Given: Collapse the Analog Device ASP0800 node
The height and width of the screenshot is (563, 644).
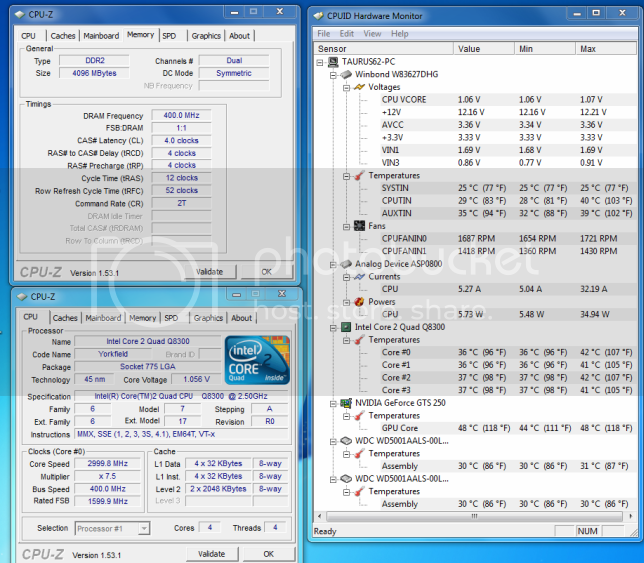Looking at the screenshot, I should [x=333, y=264].
